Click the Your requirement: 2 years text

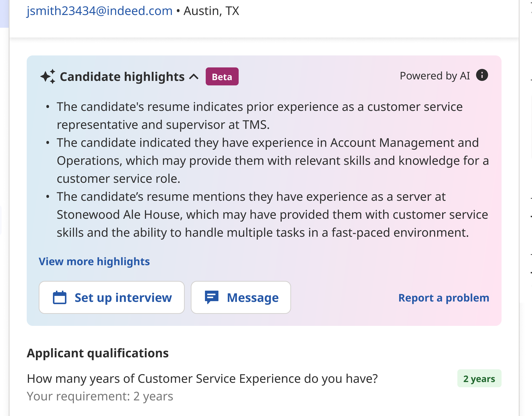click(x=100, y=396)
